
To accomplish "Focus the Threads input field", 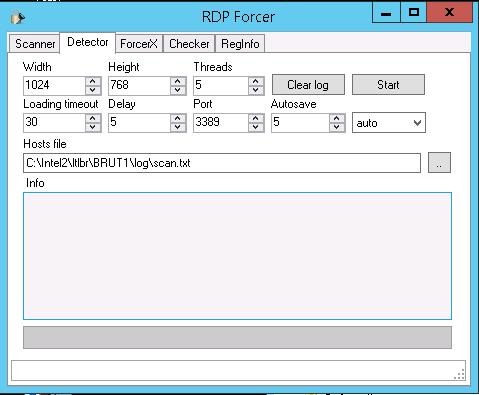I will point(221,85).
